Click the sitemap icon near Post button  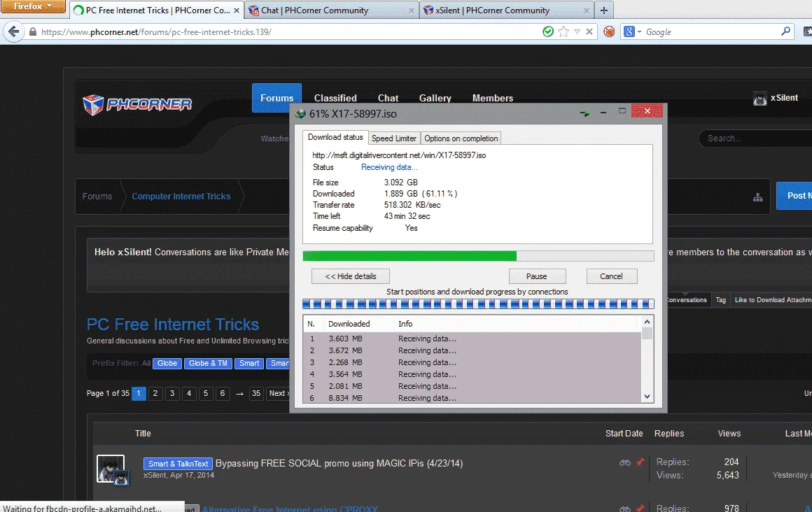pos(757,197)
